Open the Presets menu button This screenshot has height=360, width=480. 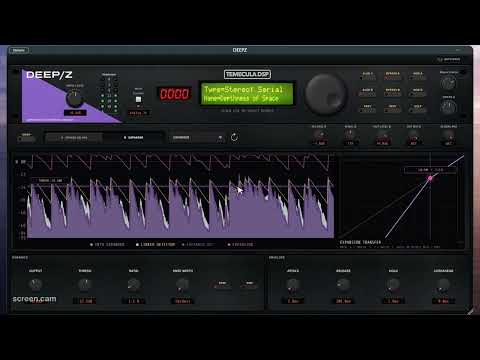click(x=19, y=50)
